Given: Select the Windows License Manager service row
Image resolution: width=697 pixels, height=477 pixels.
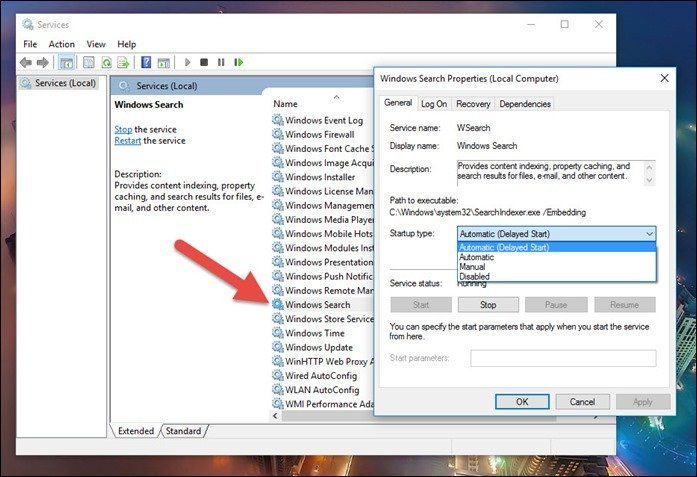Looking at the screenshot, I should 323,191.
